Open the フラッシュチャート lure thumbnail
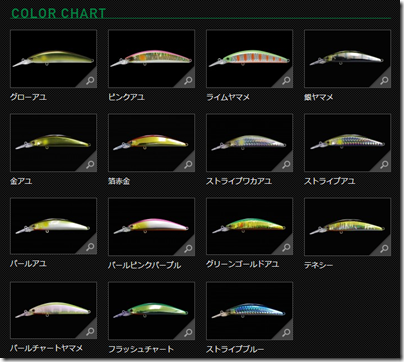Viewport: 404px width, 362px height. pos(152,311)
